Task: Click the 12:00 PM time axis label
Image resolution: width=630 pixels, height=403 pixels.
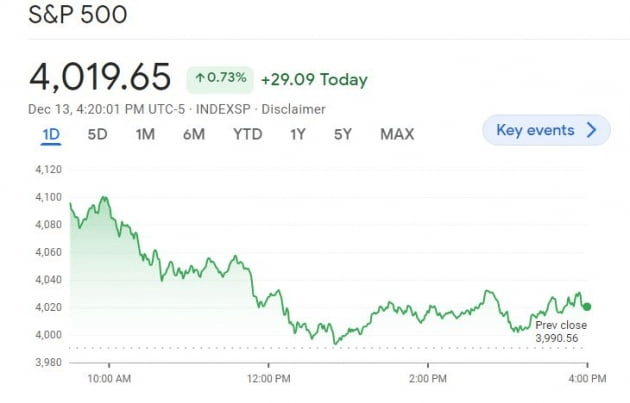Action: (x=268, y=379)
